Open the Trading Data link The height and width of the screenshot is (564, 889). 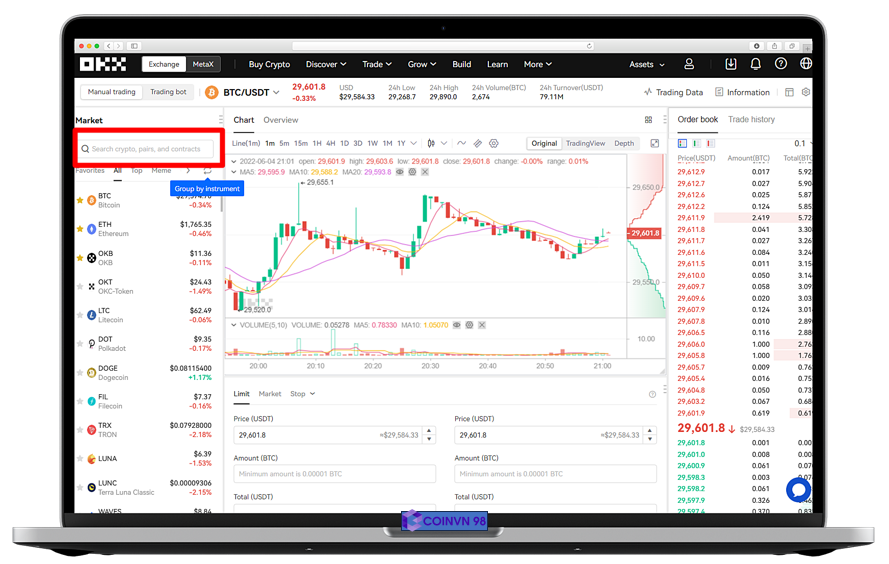point(673,92)
